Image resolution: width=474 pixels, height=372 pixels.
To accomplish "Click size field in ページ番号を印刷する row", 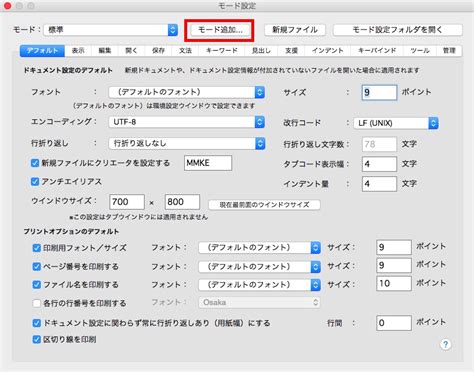I will pyautogui.click(x=394, y=266).
